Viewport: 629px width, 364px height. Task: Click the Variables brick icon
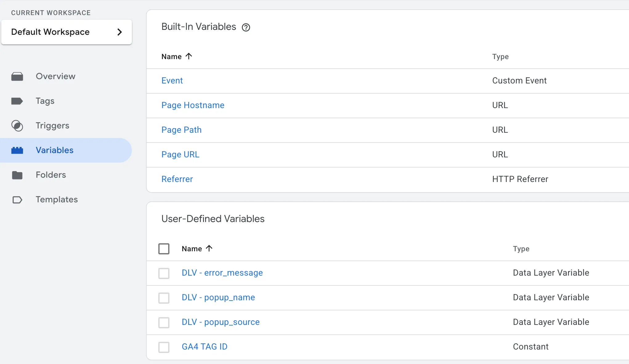click(x=17, y=150)
